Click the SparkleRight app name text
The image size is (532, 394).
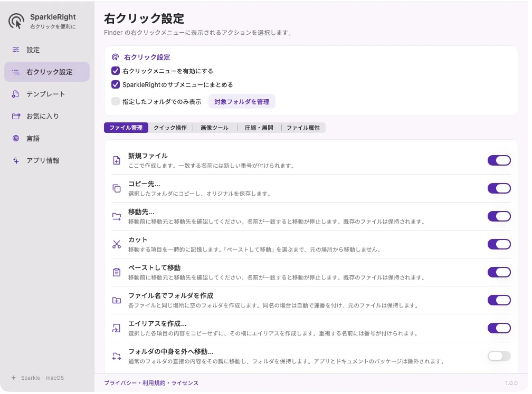(x=53, y=17)
